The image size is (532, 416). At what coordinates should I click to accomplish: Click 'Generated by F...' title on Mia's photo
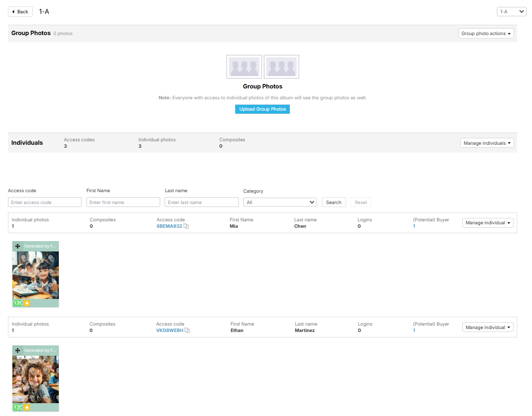pyautogui.click(x=40, y=246)
